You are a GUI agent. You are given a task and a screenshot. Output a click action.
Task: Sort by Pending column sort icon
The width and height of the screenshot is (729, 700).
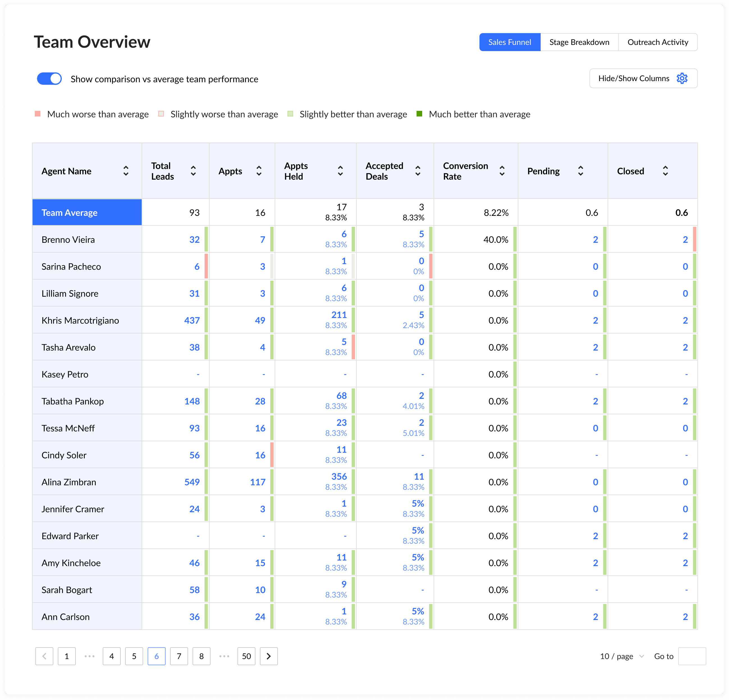coord(580,171)
